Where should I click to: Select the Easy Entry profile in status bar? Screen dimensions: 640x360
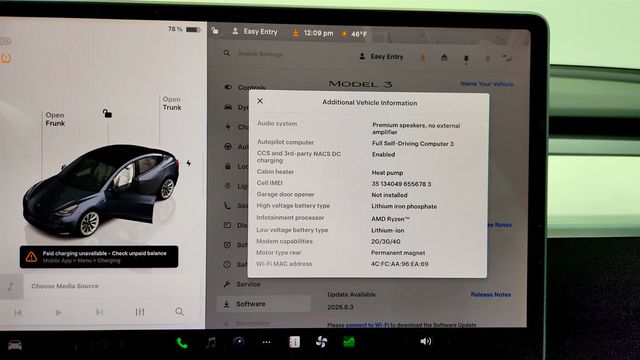pyautogui.click(x=255, y=31)
